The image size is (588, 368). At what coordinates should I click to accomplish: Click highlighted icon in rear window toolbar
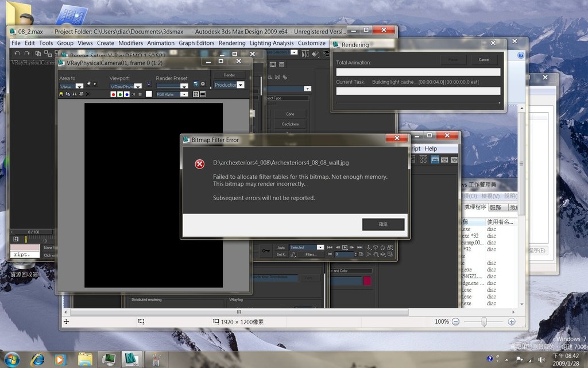pyautogui.click(x=435, y=160)
